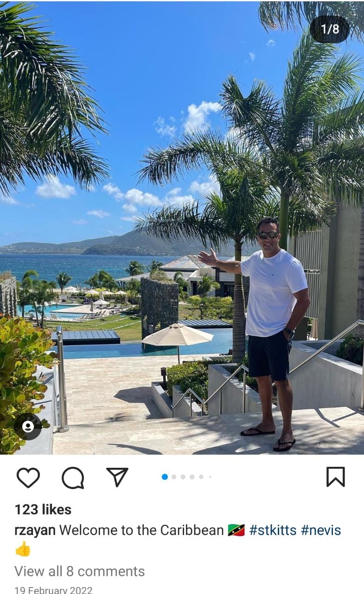View all 8 comments
364x594 pixels.
click(x=79, y=571)
